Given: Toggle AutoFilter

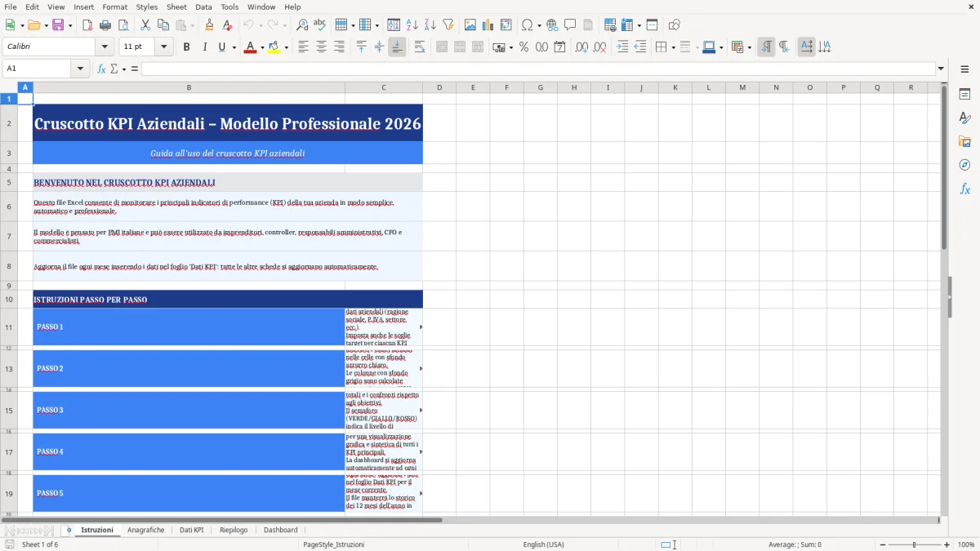Looking at the screenshot, I should click(x=448, y=25).
